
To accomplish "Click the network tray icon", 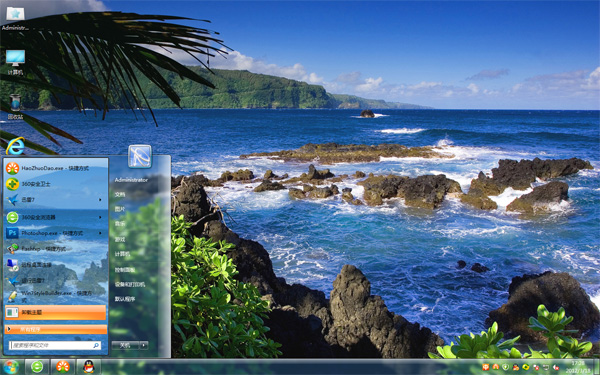I will (546, 367).
